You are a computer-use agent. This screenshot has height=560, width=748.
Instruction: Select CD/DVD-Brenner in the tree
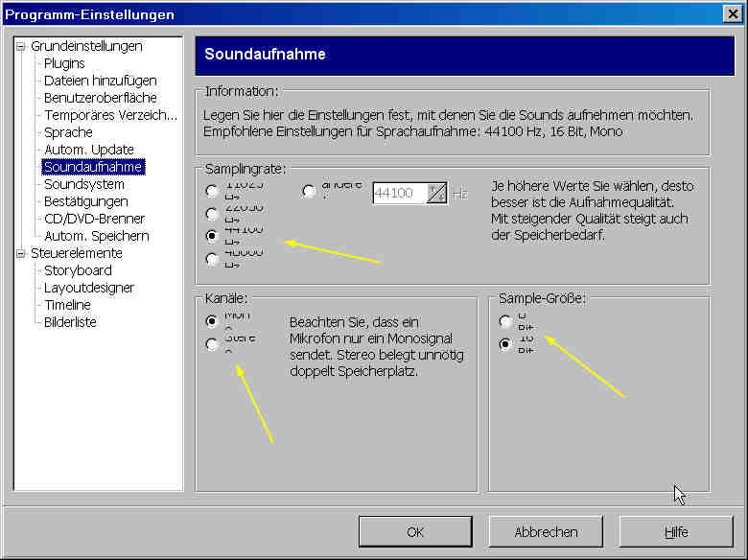pyautogui.click(x=96, y=219)
